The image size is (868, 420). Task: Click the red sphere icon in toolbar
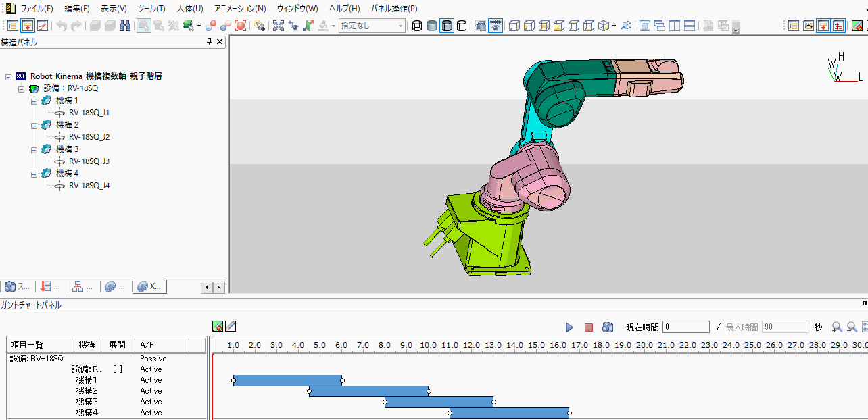(x=239, y=26)
